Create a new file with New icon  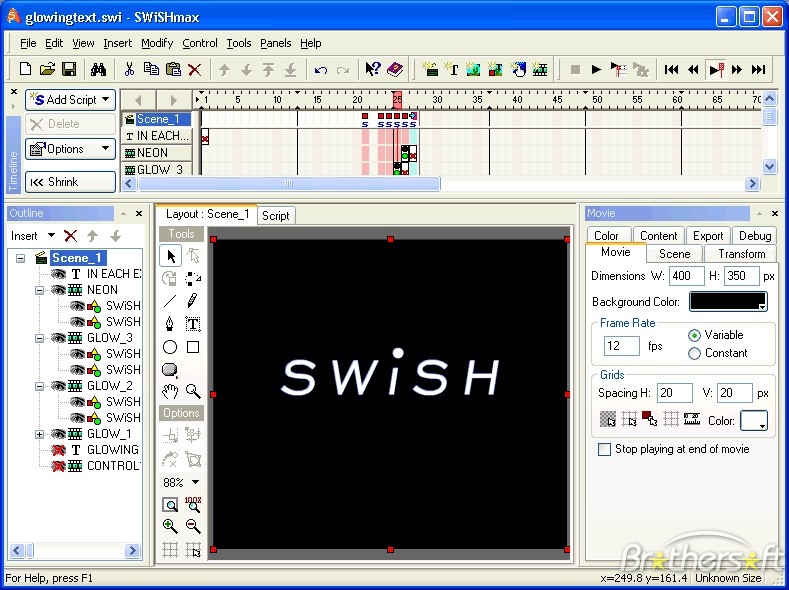point(25,69)
